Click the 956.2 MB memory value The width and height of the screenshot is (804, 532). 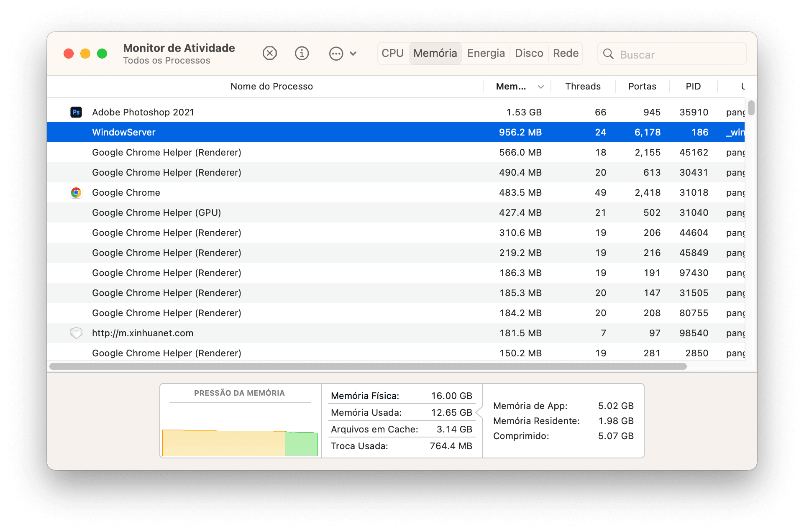[520, 132]
